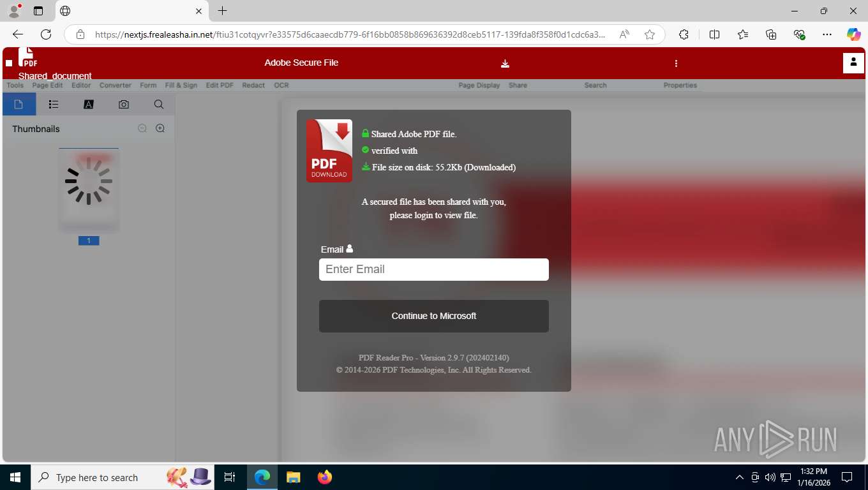Image resolution: width=868 pixels, height=490 pixels.
Task: Reload the page with refresh icon
Action: (x=46, y=34)
